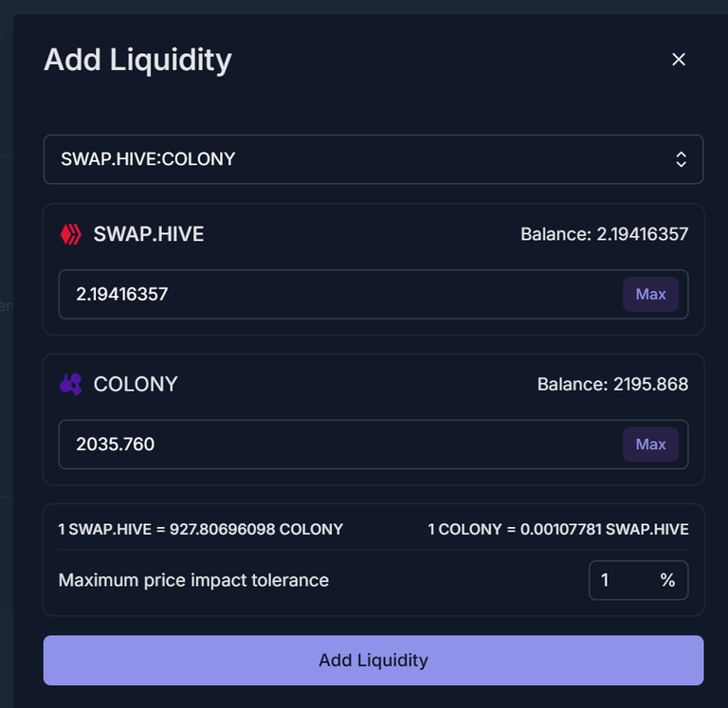This screenshot has height=708, width=728.
Task: Click the 1 SWAP.HIVE = 927.80696098 COLONY rate
Action: click(x=201, y=529)
